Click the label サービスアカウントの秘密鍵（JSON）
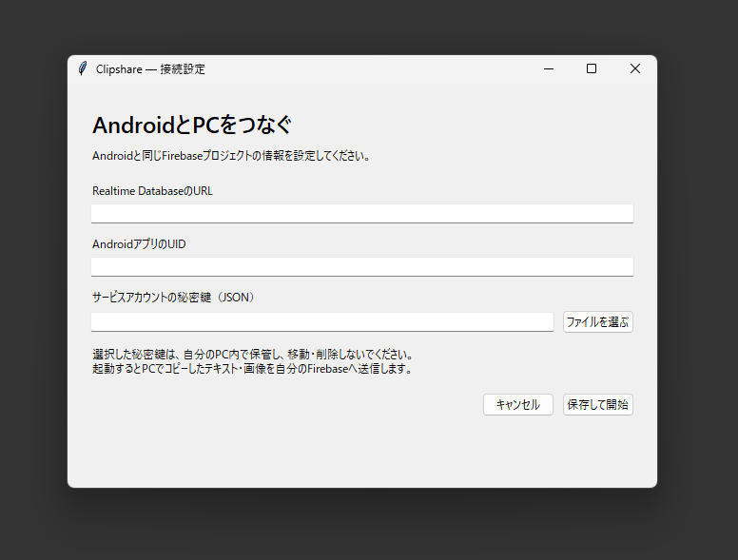 pyautogui.click(x=175, y=298)
